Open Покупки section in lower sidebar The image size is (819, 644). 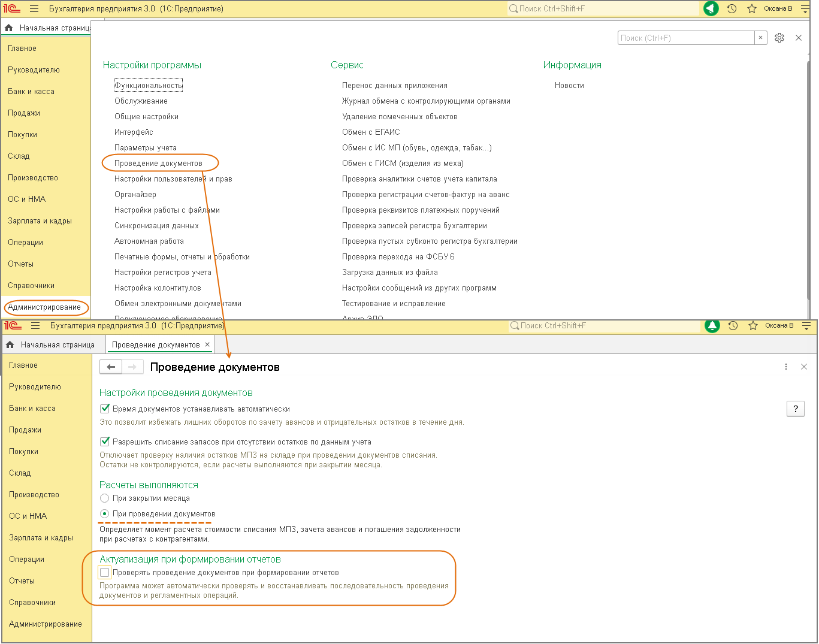pyautogui.click(x=23, y=452)
